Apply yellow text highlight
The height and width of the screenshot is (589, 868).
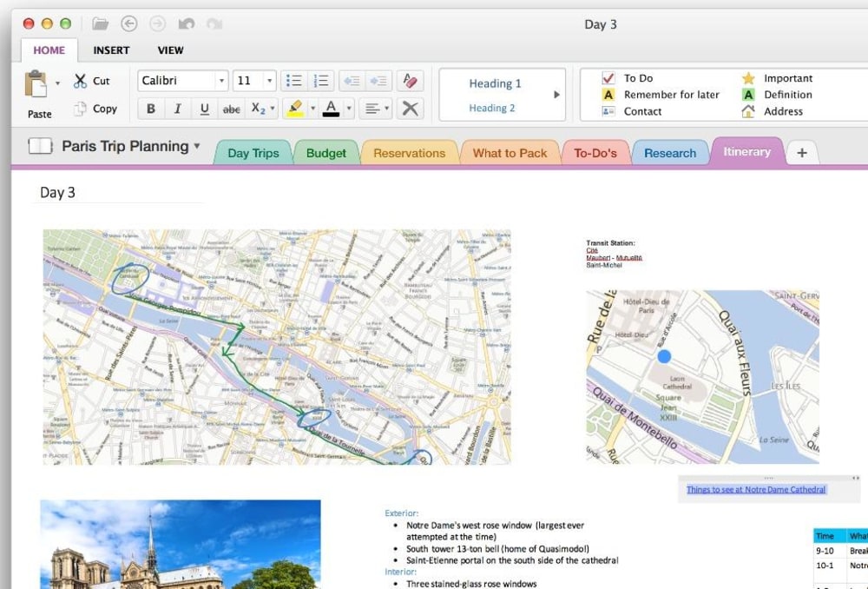coord(295,108)
